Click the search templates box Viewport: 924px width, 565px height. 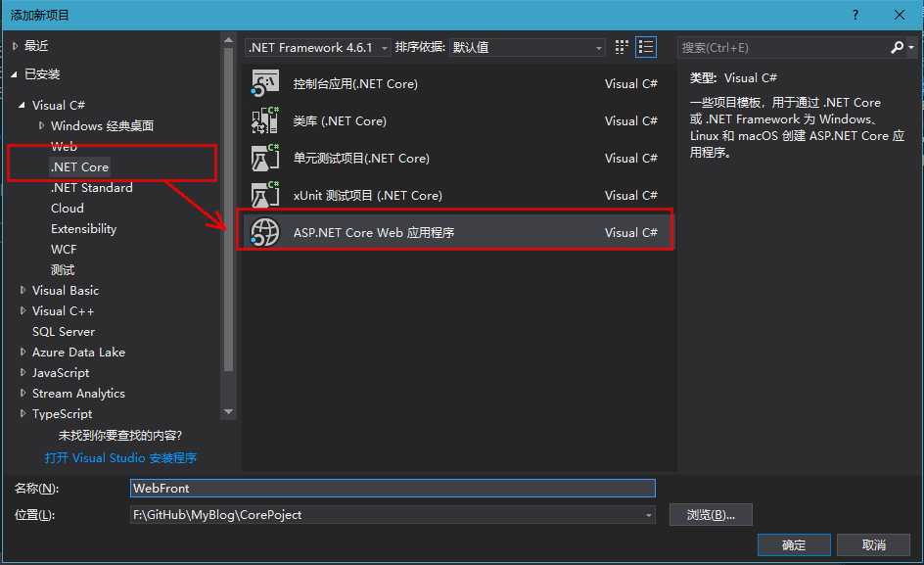783,47
